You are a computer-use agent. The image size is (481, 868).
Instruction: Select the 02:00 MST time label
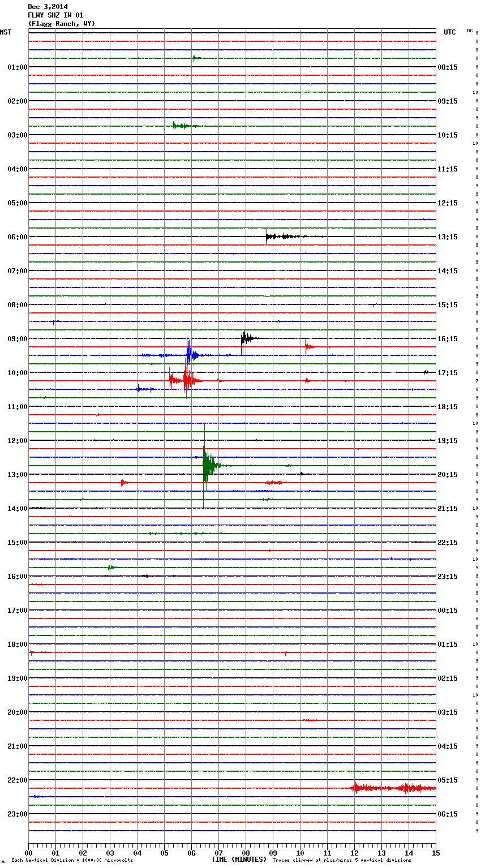18,101
